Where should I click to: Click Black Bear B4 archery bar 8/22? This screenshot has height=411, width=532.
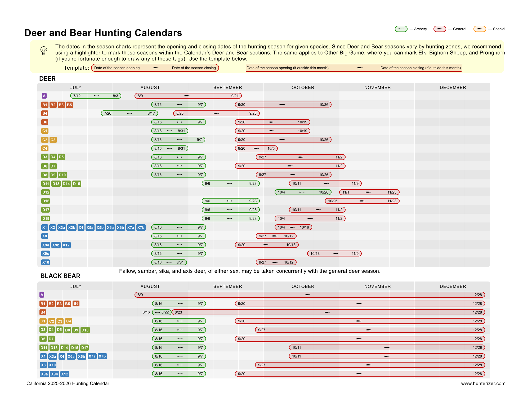162,312
